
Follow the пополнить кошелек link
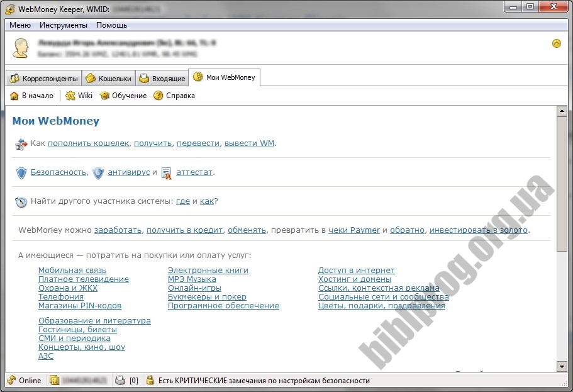(x=88, y=143)
